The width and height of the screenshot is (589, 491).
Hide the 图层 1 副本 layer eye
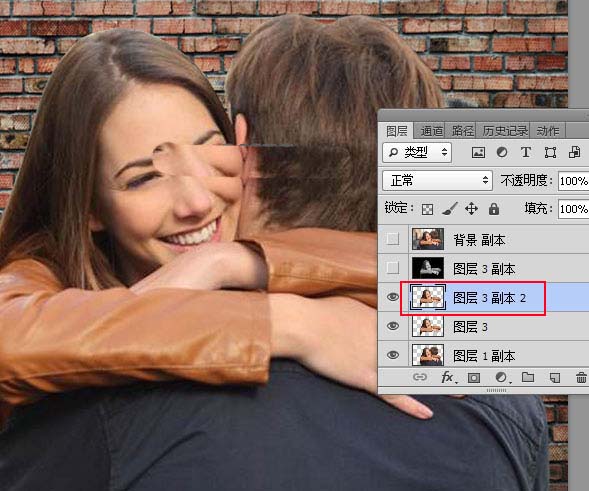(393, 355)
